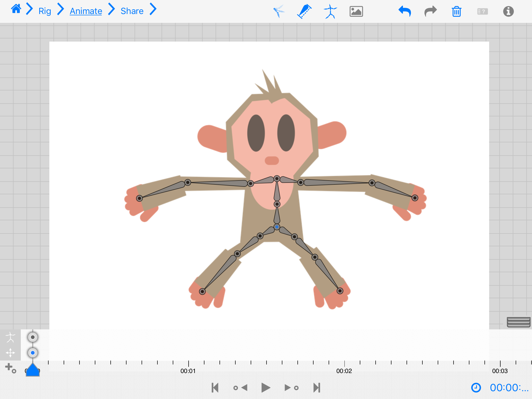
Task: Expand the striped panel handle
Action: click(x=518, y=322)
